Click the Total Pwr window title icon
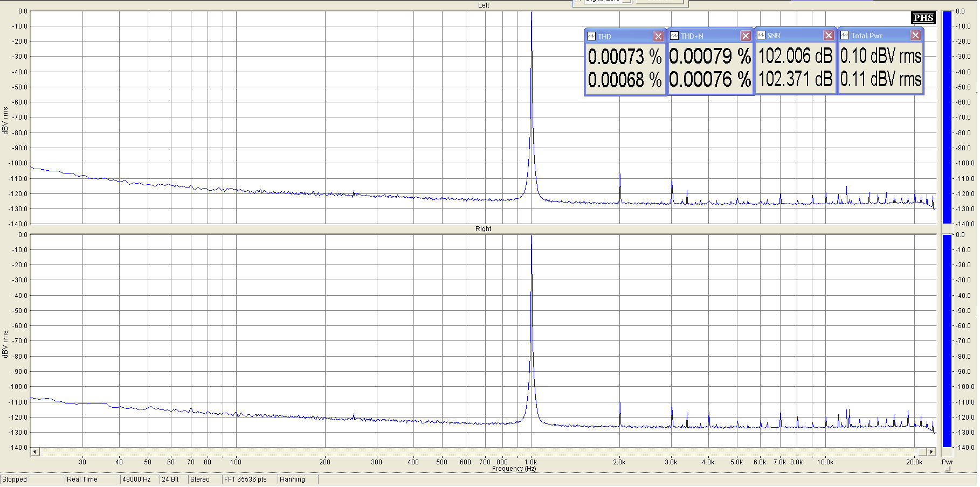 [845, 36]
